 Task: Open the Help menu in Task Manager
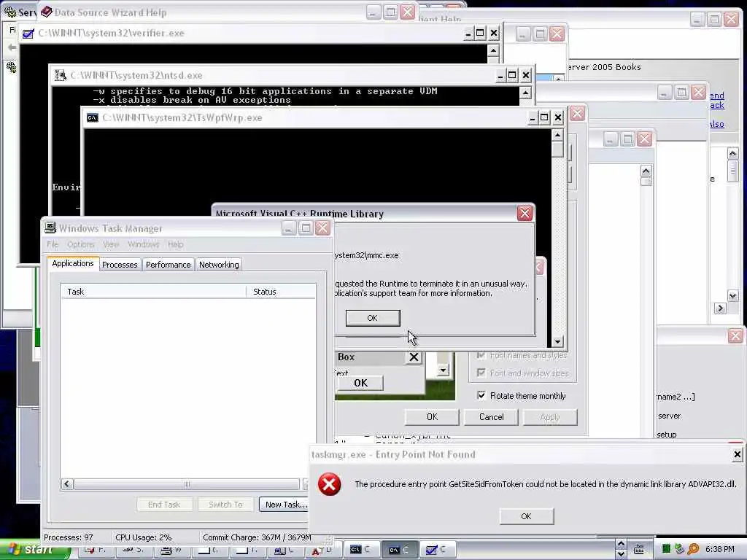pos(175,244)
